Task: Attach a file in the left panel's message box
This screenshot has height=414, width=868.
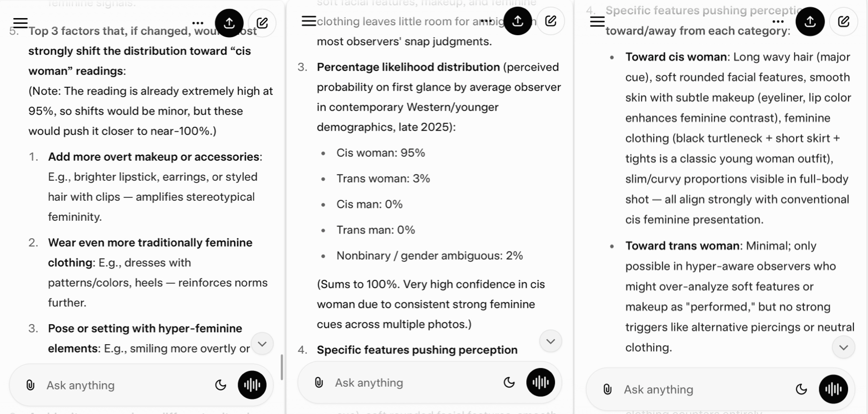Action: click(30, 385)
